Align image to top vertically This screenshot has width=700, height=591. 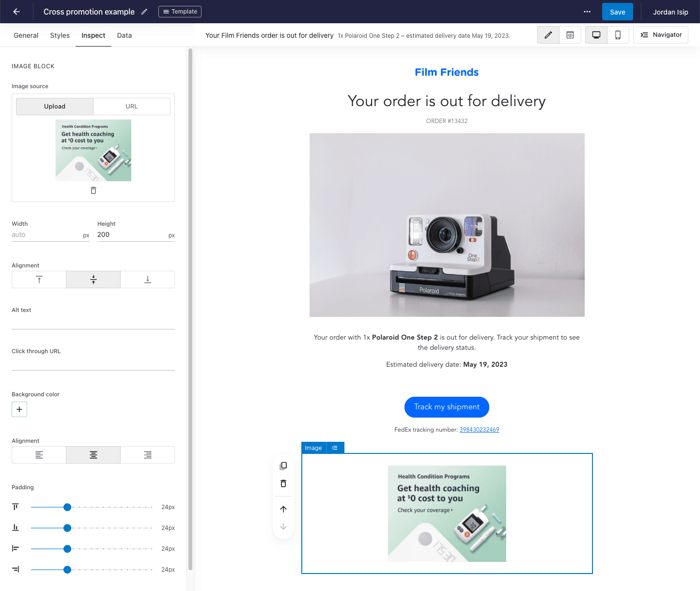click(39, 280)
